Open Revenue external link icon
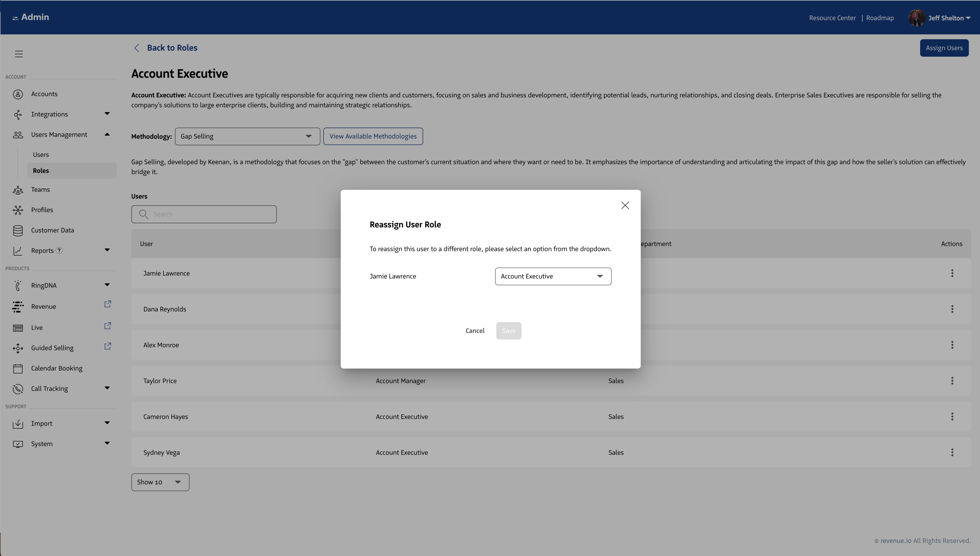This screenshot has width=980, height=556. [108, 304]
